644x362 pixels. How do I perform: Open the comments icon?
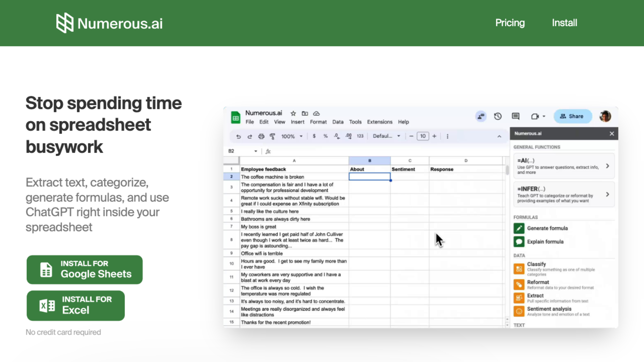(516, 116)
